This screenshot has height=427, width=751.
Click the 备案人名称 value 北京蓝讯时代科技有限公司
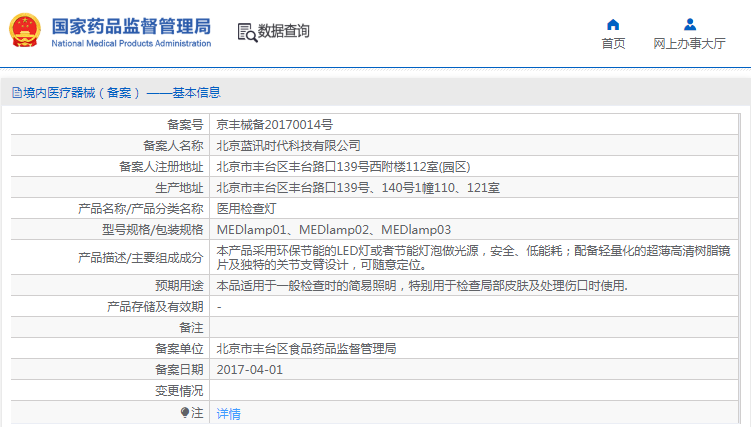(x=289, y=146)
